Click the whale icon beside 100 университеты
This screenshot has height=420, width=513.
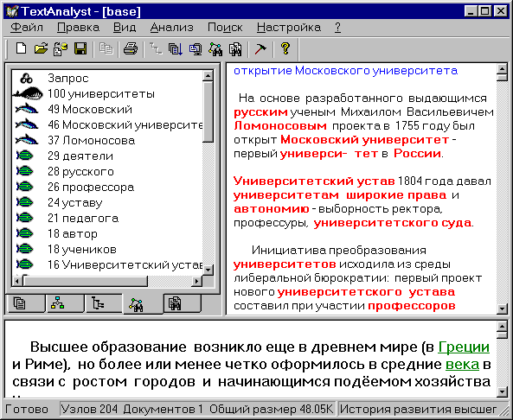click(x=29, y=94)
